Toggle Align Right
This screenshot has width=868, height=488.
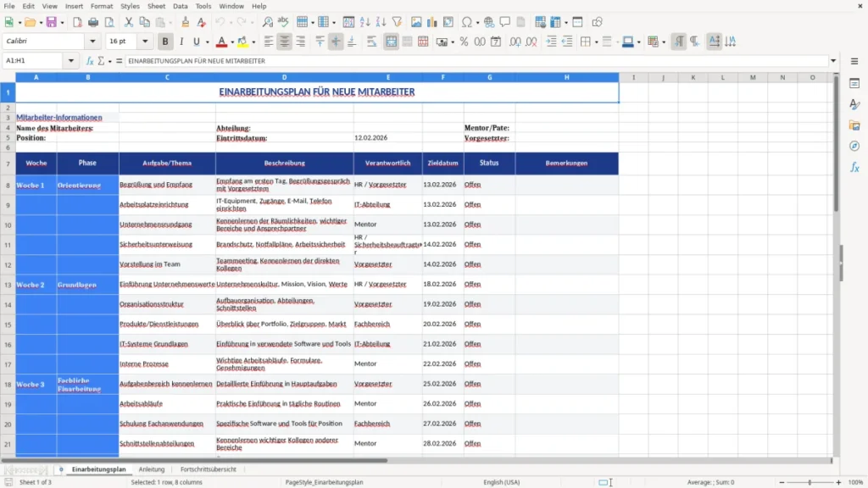coord(301,42)
